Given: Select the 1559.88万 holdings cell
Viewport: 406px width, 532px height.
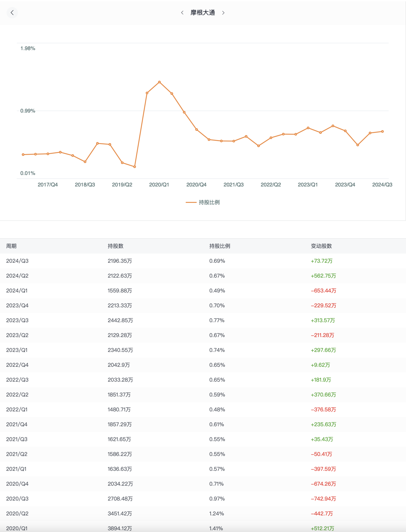Looking at the screenshot, I should click(x=120, y=291).
